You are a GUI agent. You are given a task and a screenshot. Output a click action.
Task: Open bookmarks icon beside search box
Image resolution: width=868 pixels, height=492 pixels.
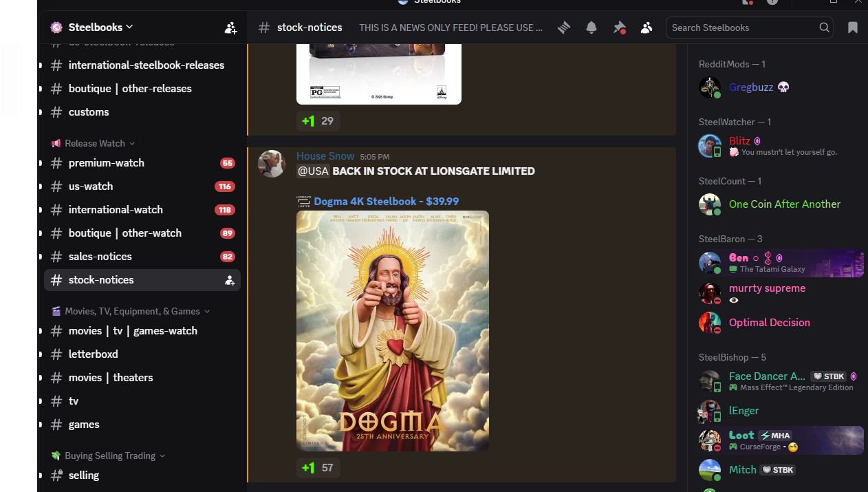(853, 28)
